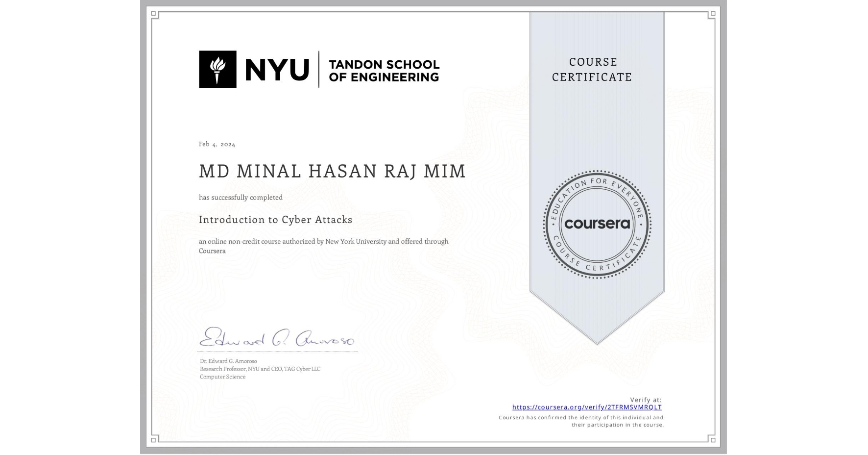Select the date 'Feb 4, 2024'
Viewport: 868px width, 455px height.
217,144
